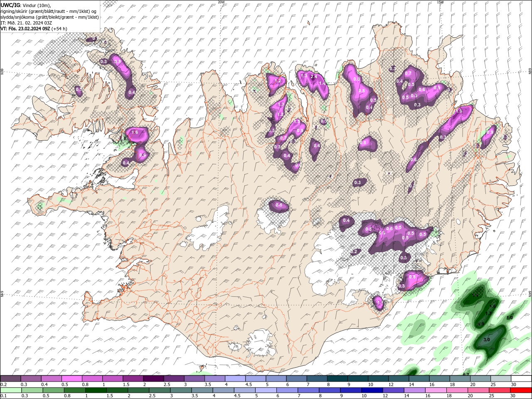532x399 pixels.
Task: Click the upper legend swatch starting at 0.2
Action: pyautogui.click(x=10, y=379)
